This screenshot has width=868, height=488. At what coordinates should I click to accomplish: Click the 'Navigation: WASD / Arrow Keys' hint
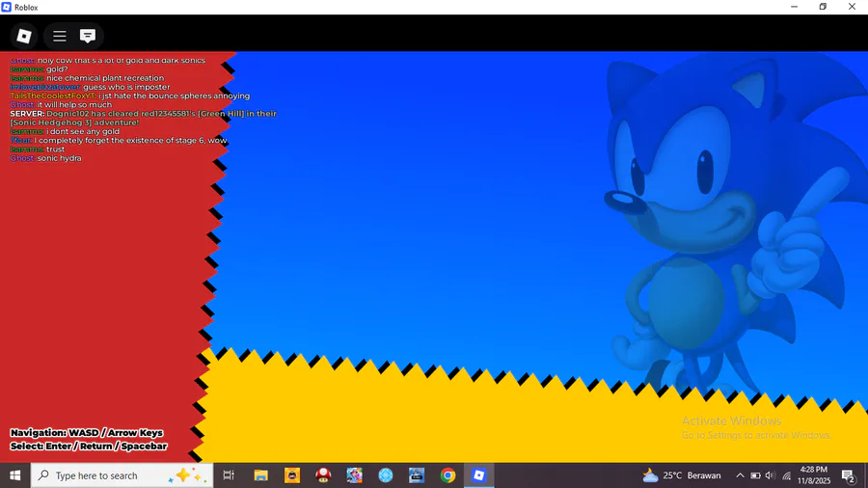pos(87,433)
